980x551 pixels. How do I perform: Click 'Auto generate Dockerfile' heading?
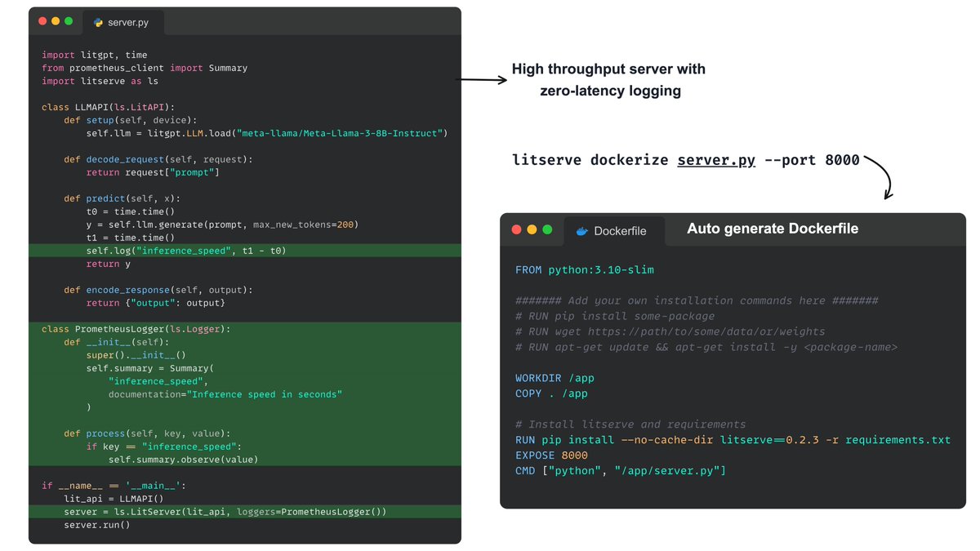pyautogui.click(x=773, y=229)
